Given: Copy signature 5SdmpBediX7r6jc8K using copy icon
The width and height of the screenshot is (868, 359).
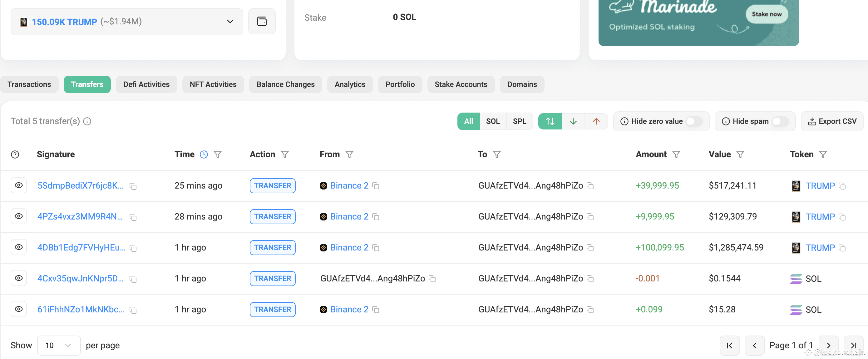Looking at the screenshot, I should point(133,186).
